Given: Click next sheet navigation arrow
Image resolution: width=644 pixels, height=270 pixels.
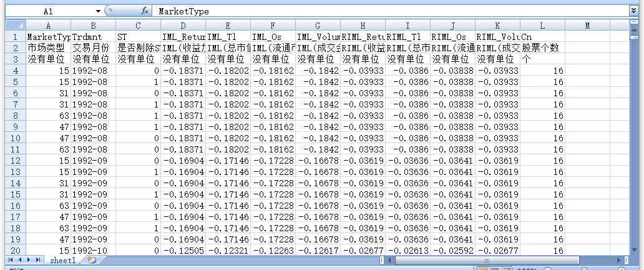Looking at the screenshot, I should pyautogui.click(x=29, y=260).
